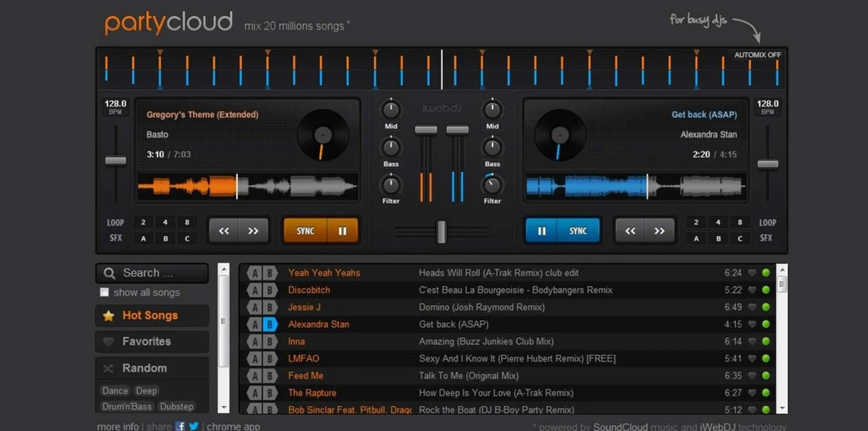Click the right deck blue waveform
The height and width of the screenshot is (431, 868).
[x=636, y=186]
